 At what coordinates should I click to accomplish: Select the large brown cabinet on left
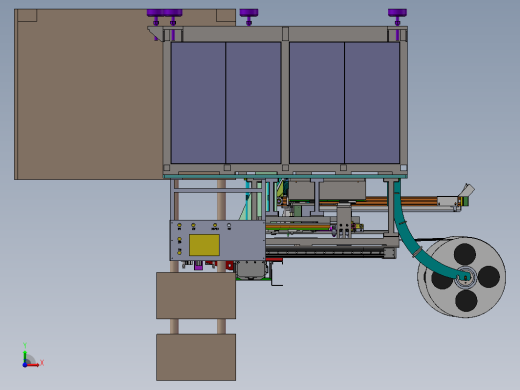pyautogui.click(x=89, y=94)
